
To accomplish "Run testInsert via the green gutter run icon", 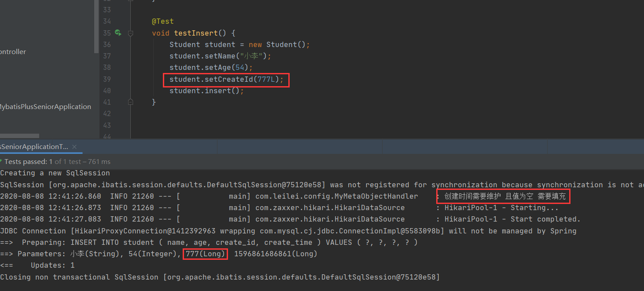I will pos(117,33).
